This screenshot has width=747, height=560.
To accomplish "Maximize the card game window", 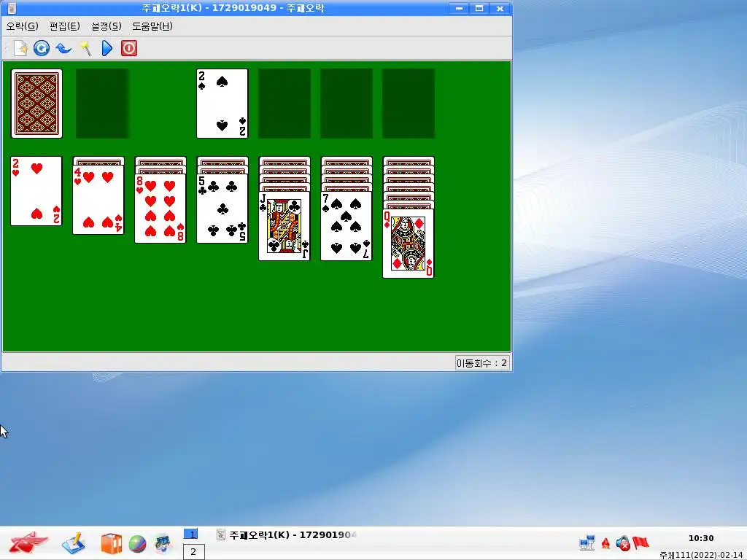I will click(479, 8).
